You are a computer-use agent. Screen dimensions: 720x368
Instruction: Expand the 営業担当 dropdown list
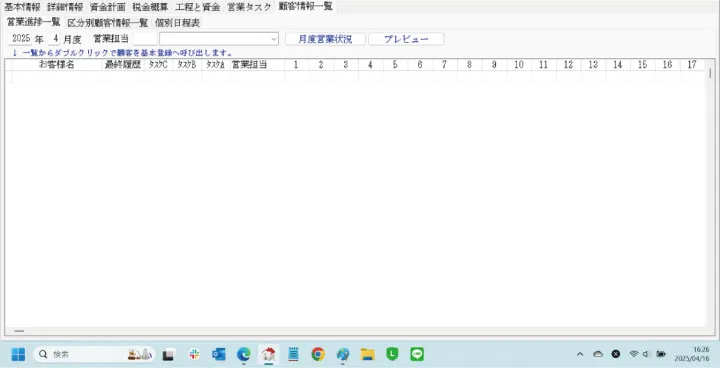tap(274, 39)
